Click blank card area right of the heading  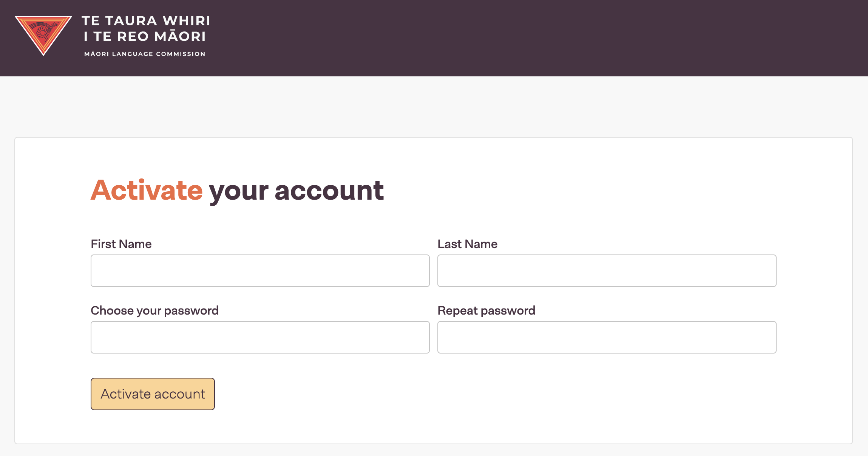(x=604, y=190)
